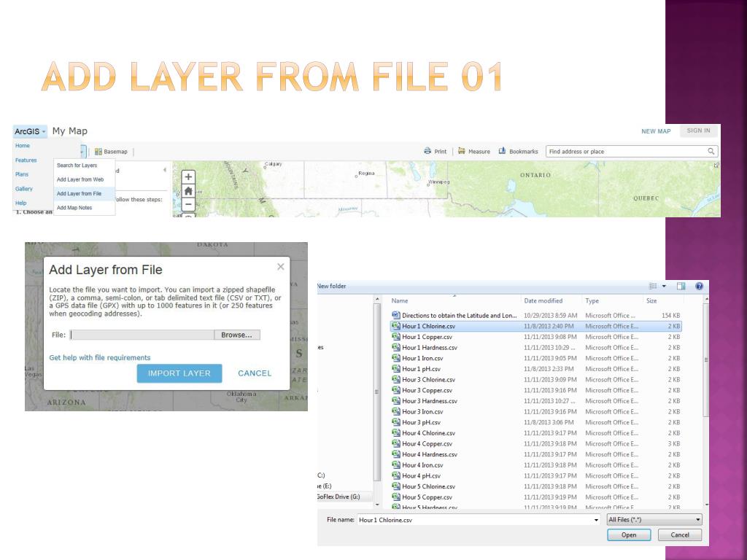Collapse the side panel arrow
The width and height of the screenshot is (747, 560).
click(165, 169)
